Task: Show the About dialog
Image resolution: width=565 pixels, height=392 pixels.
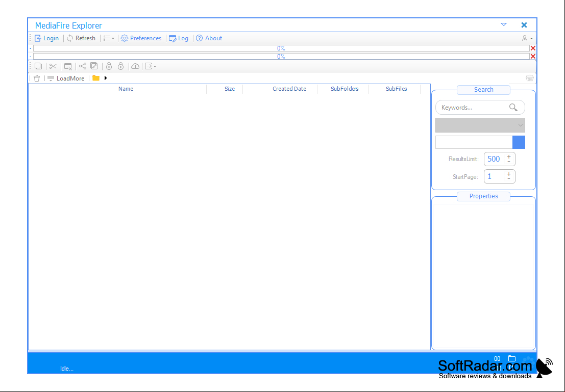Action: (209, 38)
